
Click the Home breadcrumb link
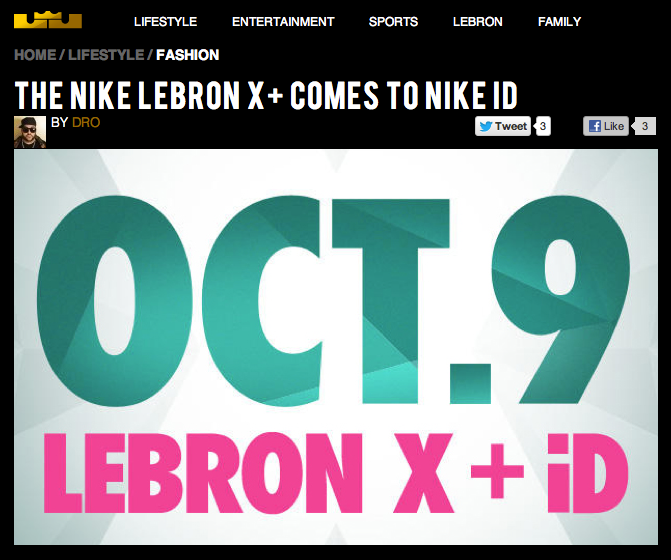pyautogui.click(x=35, y=55)
